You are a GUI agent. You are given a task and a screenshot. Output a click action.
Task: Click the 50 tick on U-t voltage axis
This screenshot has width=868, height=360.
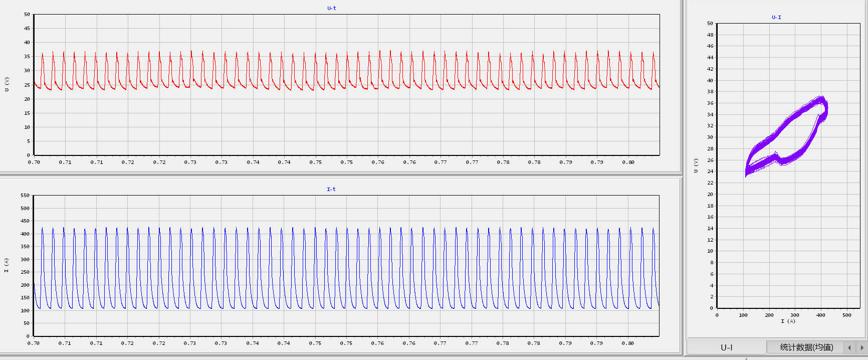[x=27, y=15]
